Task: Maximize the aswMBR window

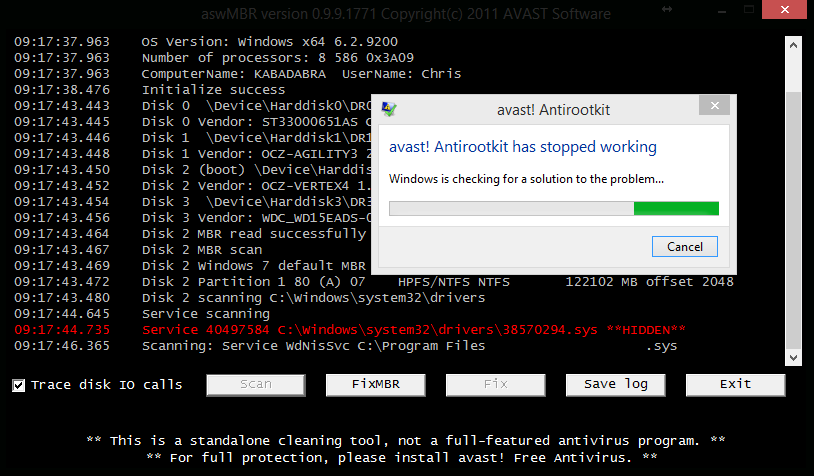Action: click(749, 9)
